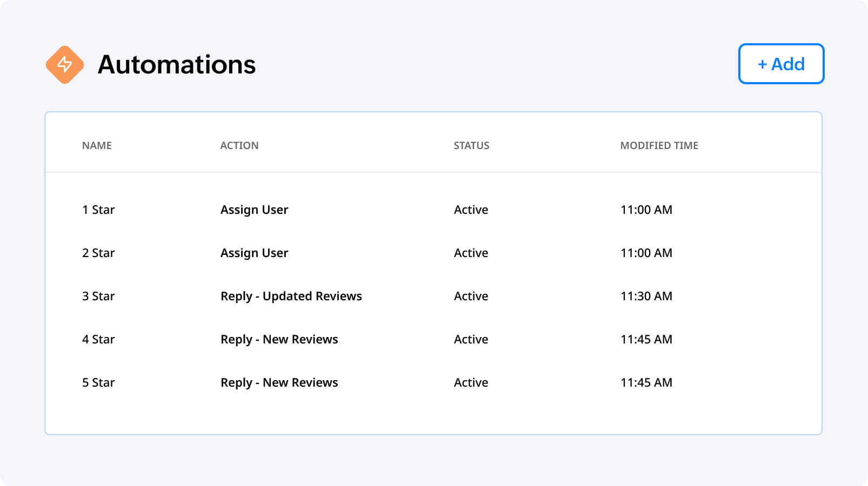Click the STATUS column header
Image resolution: width=868 pixels, height=486 pixels.
[x=471, y=145]
